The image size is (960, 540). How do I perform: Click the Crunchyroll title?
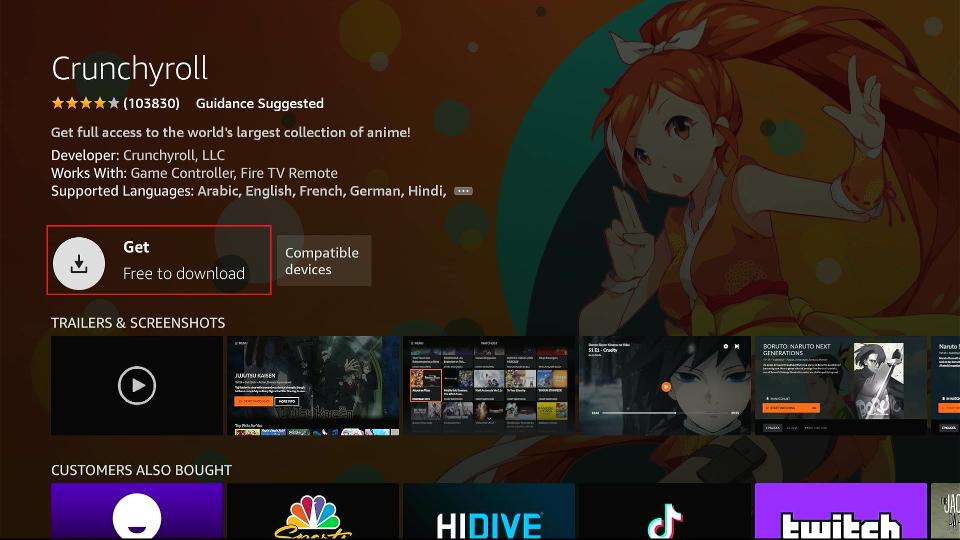point(130,69)
